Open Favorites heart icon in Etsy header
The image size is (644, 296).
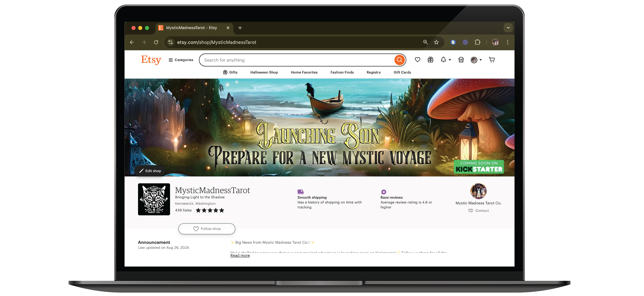click(x=417, y=60)
